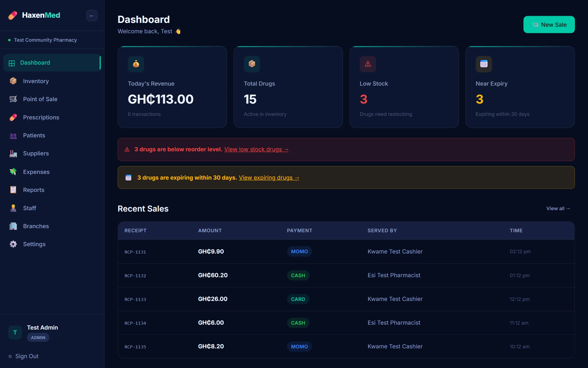This screenshot has width=588, height=368.
Task: Click the Expenses money icon
Action: [13, 172]
